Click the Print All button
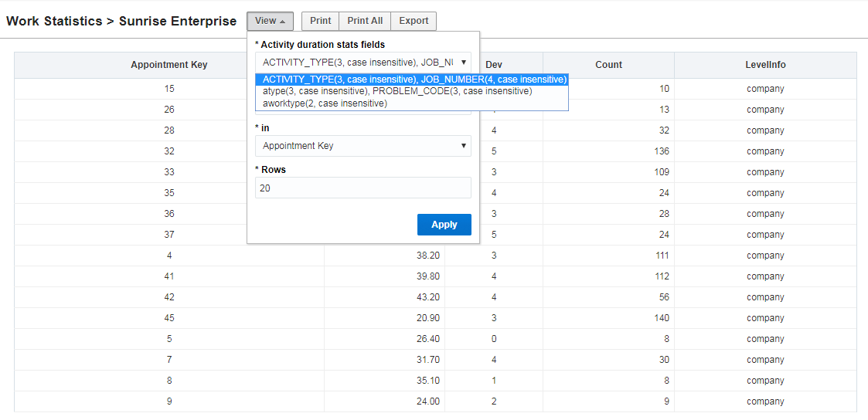The width and height of the screenshot is (868, 420). coord(365,21)
